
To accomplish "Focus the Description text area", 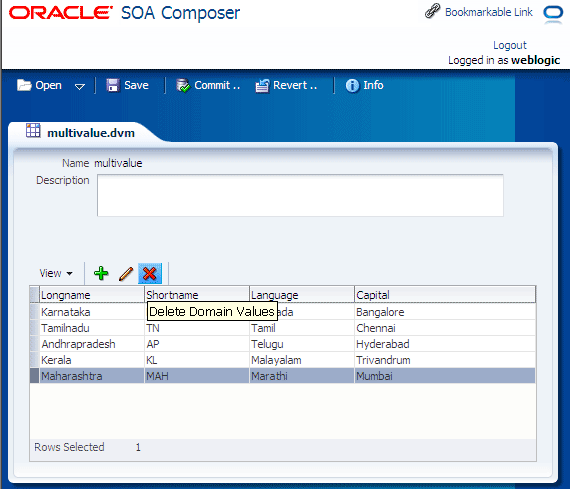I will (x=300, y=195).
